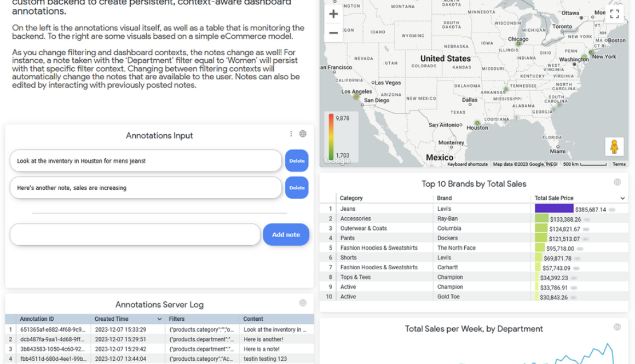Open drill menu for $33,786.91 value

pyautogui.click(x=574, y=287)
